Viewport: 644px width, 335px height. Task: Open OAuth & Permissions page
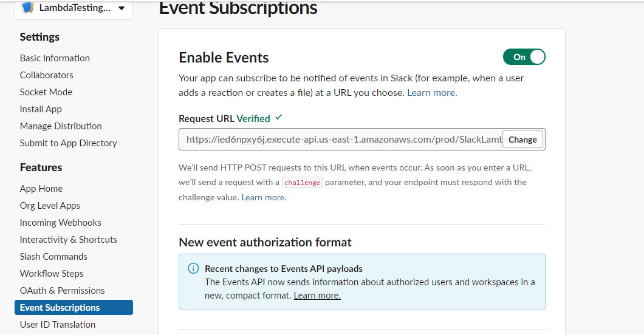click(62, 291)
